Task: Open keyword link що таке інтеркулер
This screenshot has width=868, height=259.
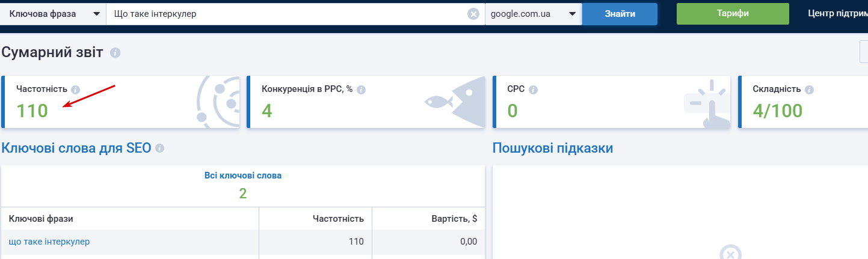Action: pos(49,242)
